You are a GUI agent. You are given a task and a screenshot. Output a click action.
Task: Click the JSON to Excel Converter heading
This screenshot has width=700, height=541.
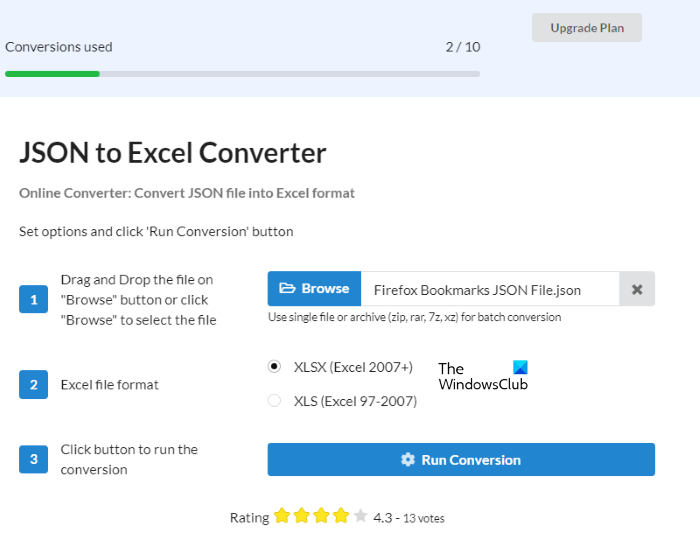coord(173,153)
